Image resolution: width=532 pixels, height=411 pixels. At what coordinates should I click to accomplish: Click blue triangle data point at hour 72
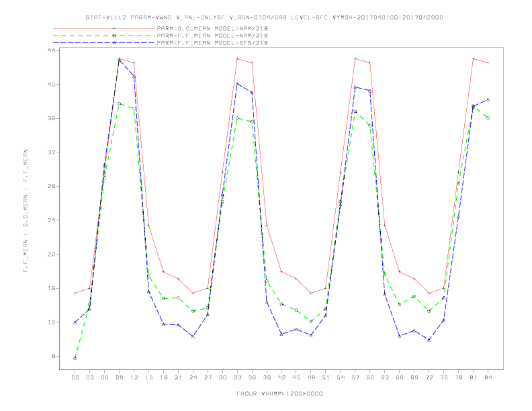coord(429,340)
